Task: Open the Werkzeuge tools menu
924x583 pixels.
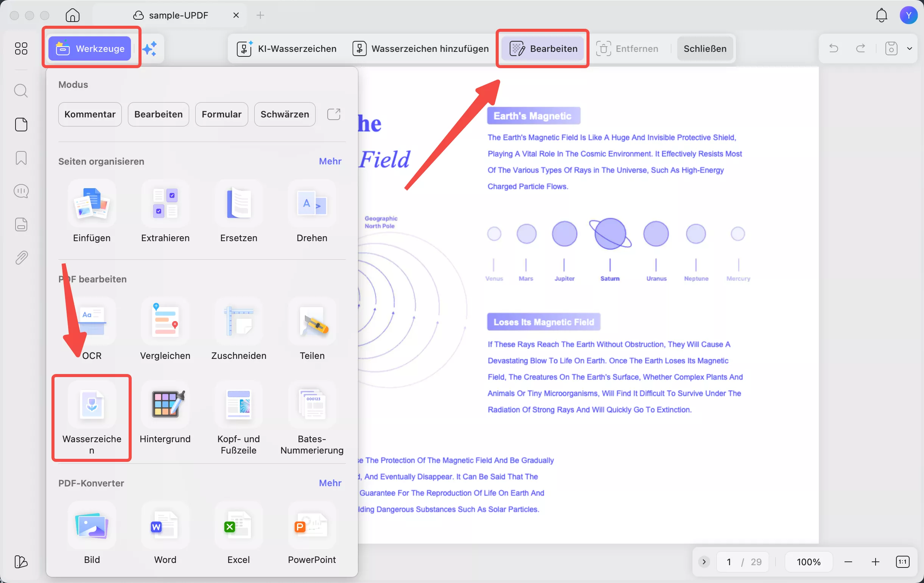Action: (x=90, y=49)
